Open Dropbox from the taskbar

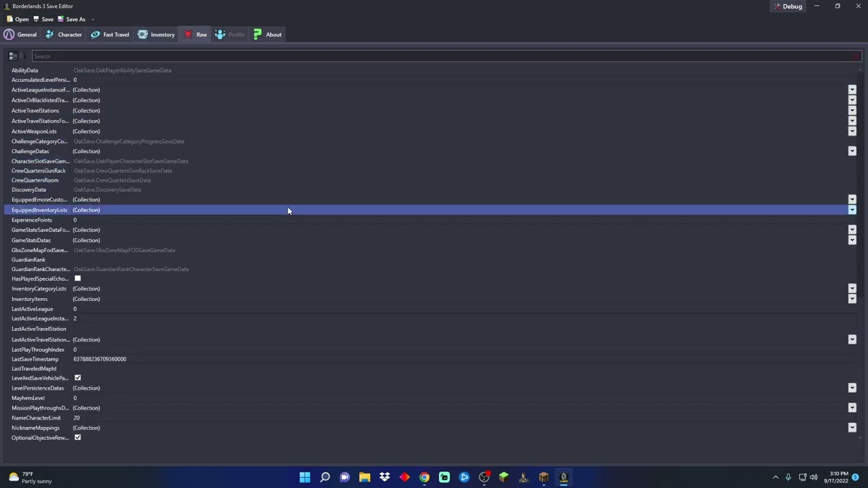(384, 477)
